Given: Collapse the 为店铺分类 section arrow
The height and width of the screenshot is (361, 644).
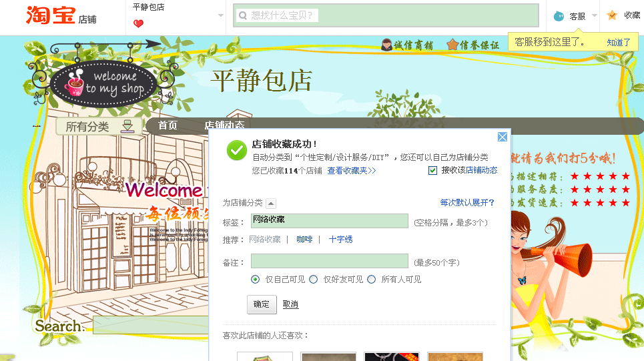Looking at the screenshot, I should pos(271,203).
